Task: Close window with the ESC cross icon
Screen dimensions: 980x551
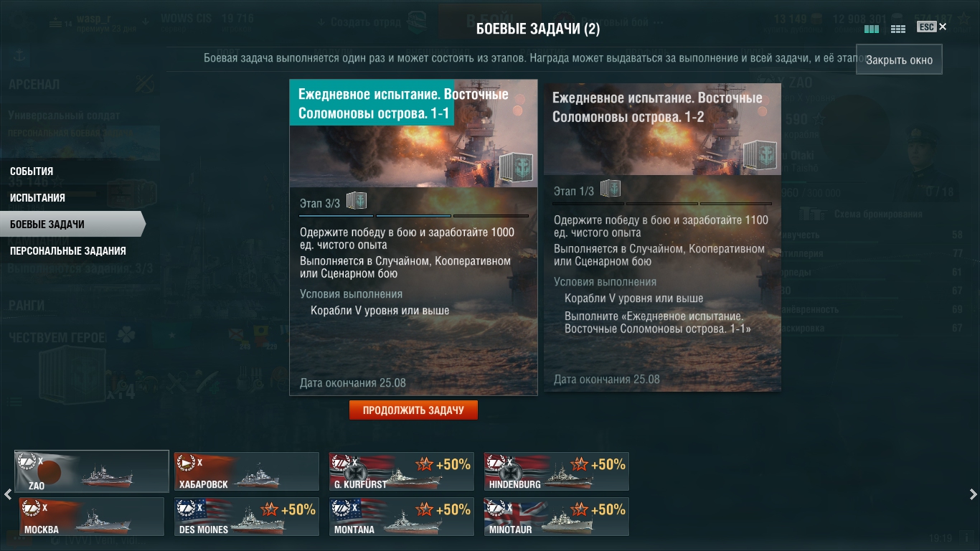Action: point(943,27)
